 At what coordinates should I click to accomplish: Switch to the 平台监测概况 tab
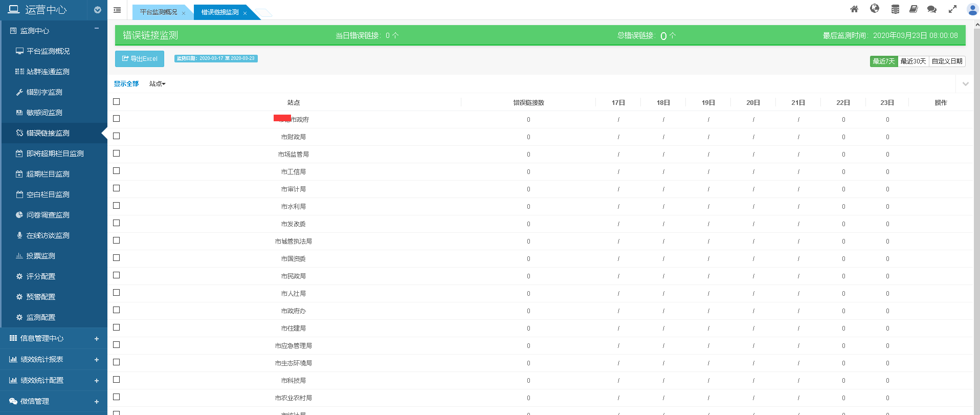[159, 12]
